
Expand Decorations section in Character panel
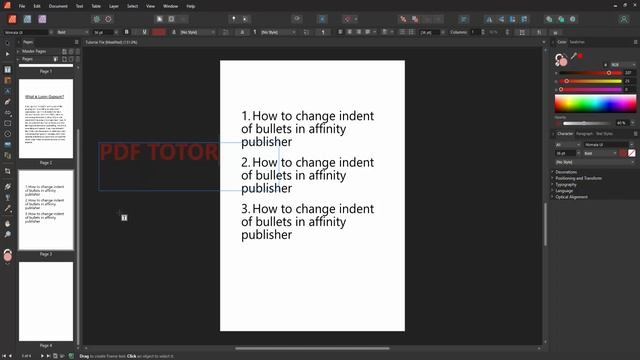pyautogui.click(x=566, y=172)
